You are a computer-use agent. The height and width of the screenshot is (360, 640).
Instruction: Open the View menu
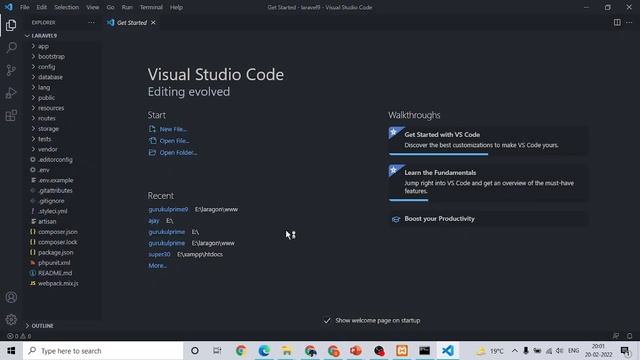coord(93,7)
